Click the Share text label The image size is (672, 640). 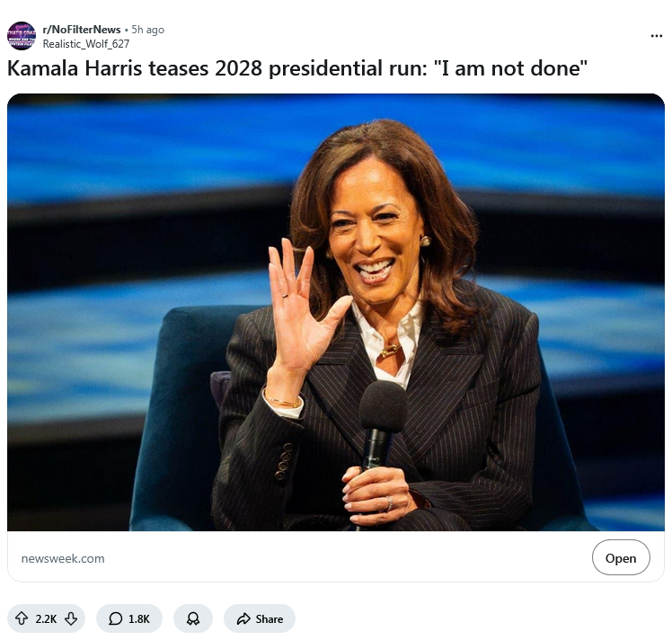(x=270, y=619)
